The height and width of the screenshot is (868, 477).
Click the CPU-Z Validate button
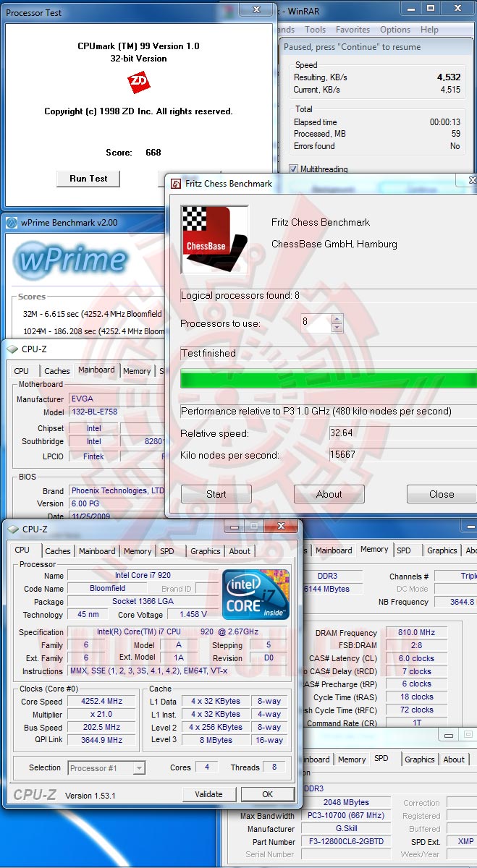(x=209, y=794)
